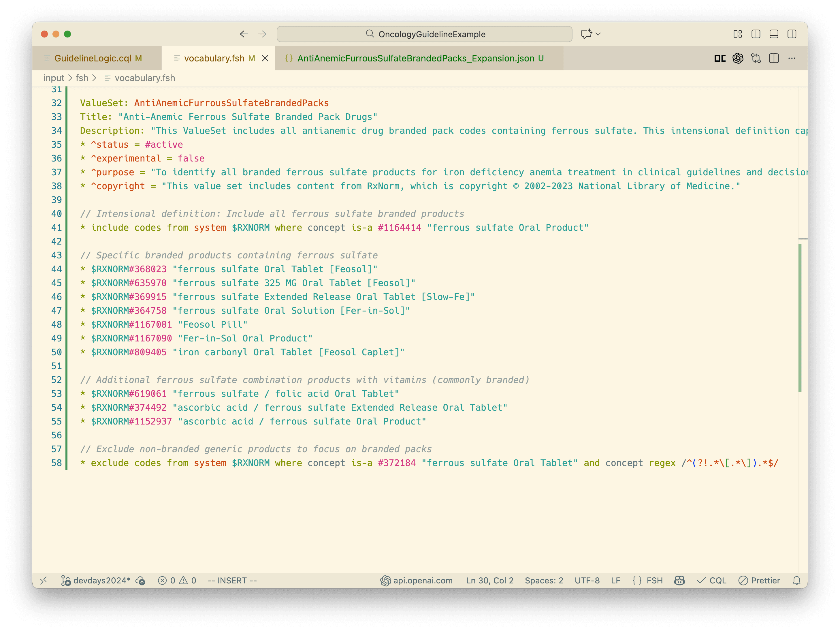Toggle the bottom panel visibility
The width and height of the screenshot is (840, 631).
pos(774,34)
